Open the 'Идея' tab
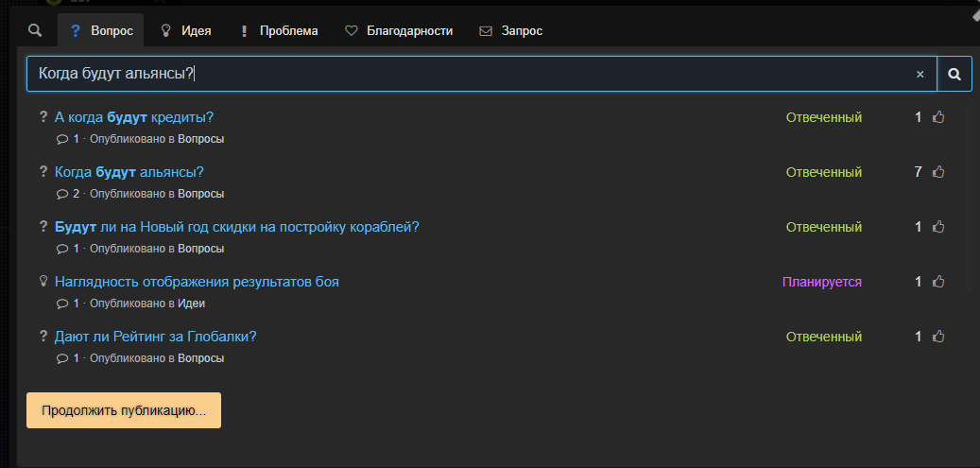The image size is (980, 468). [185, 31]
